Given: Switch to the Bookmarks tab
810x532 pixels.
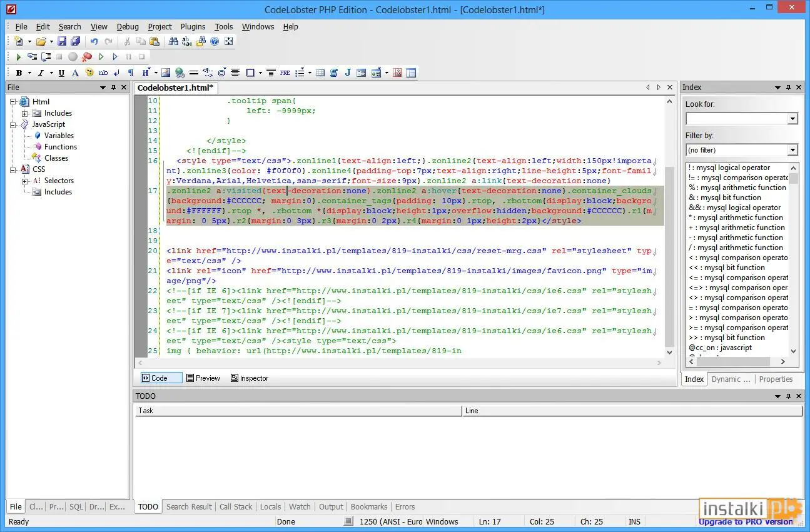Looking at the screenshot, I should [369, 506].
